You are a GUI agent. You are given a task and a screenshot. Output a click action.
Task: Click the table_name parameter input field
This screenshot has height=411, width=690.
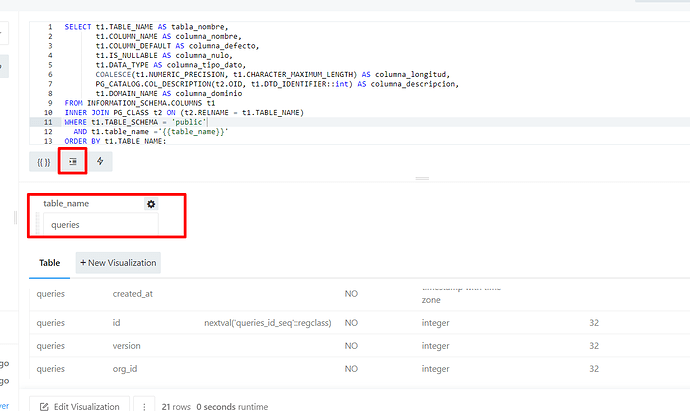[x=101, y=225]
